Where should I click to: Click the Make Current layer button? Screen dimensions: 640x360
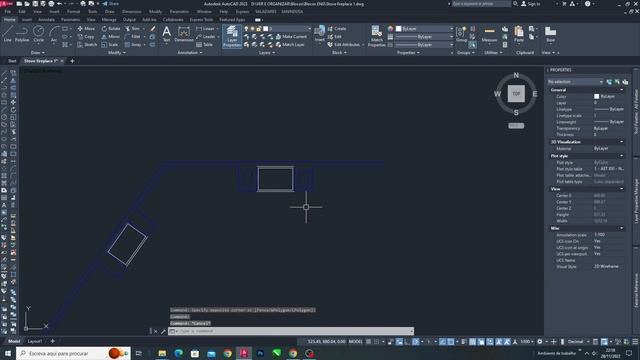291,36
